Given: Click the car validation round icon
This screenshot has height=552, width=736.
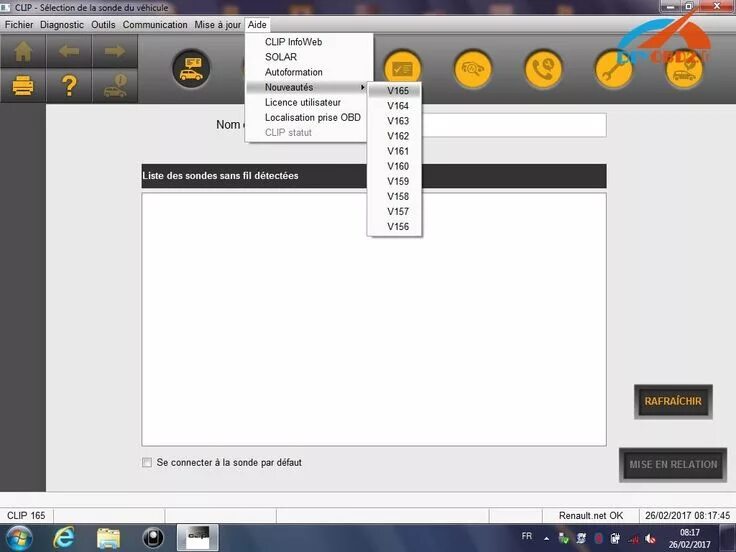Looking at the screenshot, I should click(x=684, y=69).
